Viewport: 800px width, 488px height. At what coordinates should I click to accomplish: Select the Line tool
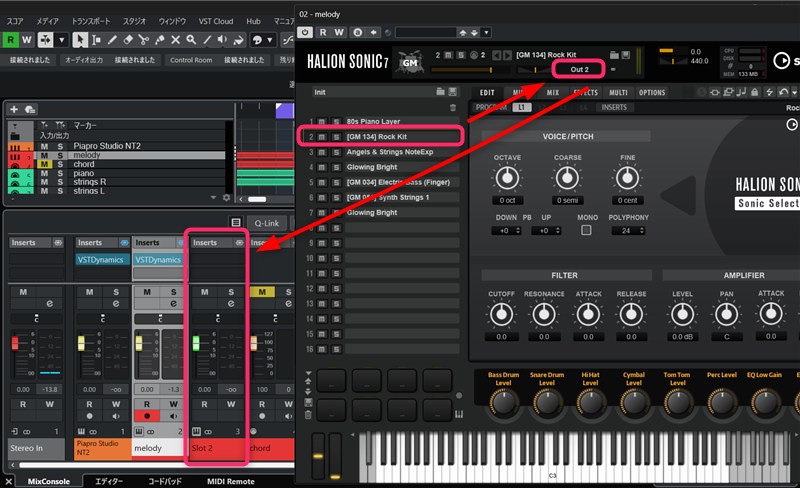pyautogui.click(x=207, y=40)
